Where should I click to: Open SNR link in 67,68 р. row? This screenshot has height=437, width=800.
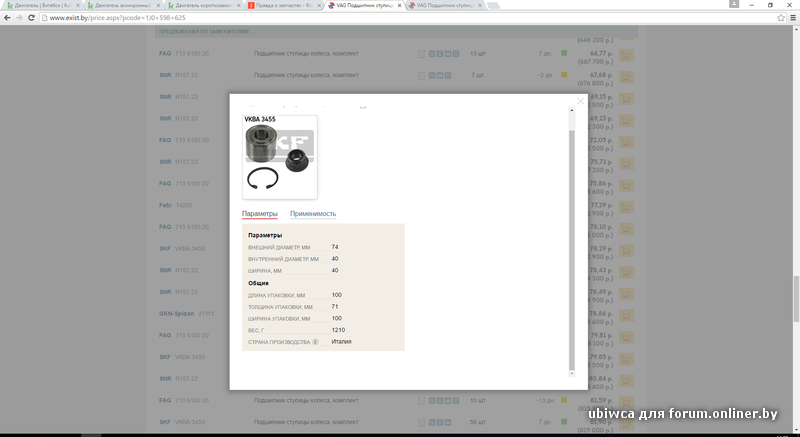(165, 75)
